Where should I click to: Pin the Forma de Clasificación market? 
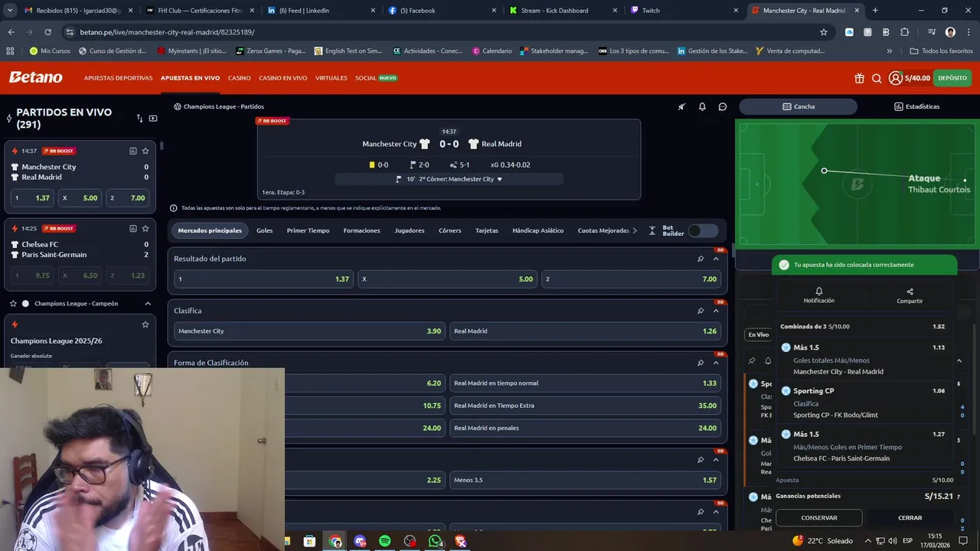point(701,363)
